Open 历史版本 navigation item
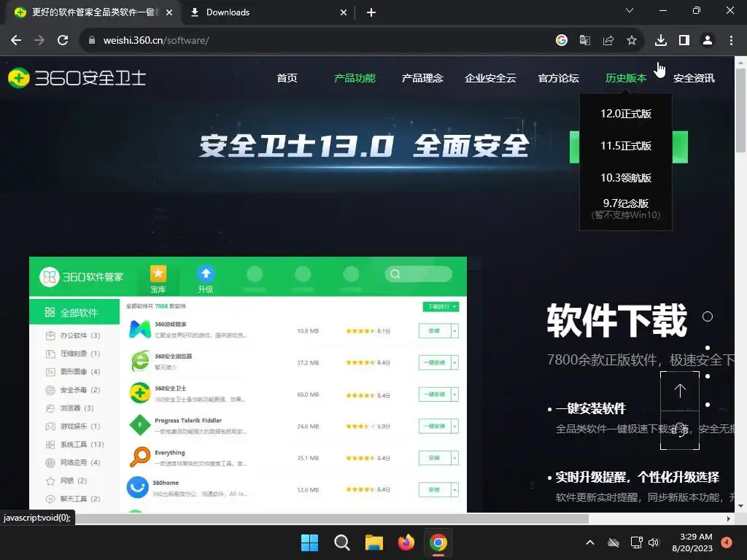The image size is (747, 560). click(626, 78)
